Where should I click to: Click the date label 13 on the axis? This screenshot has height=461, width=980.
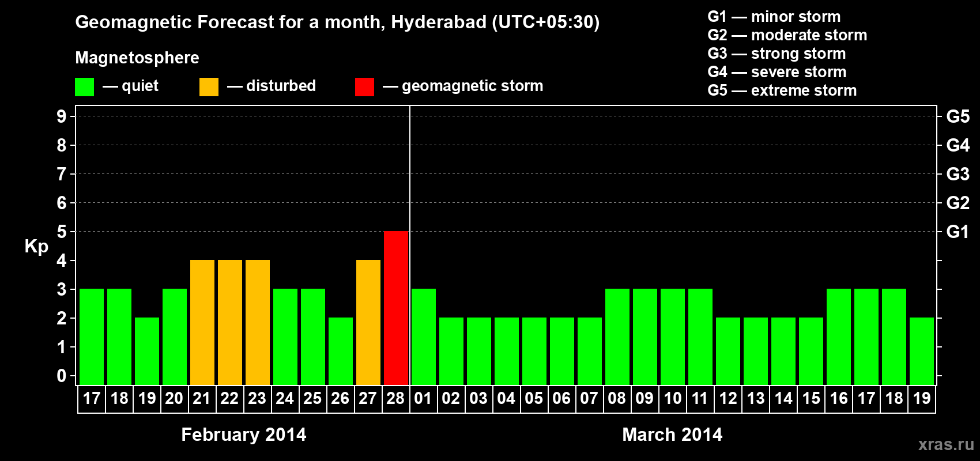tap(755, 398)
